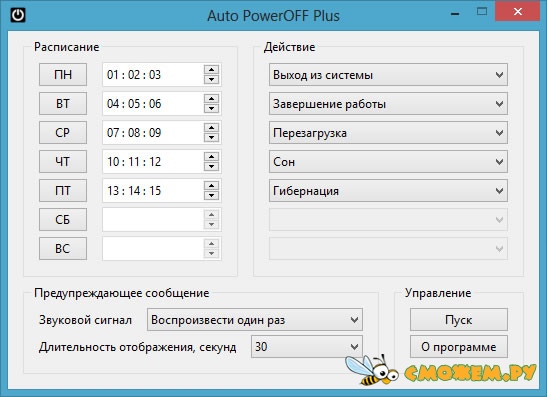Close the Auto PowerOFF Plus window
The image size is (547, 397).
tap(518, 12)
